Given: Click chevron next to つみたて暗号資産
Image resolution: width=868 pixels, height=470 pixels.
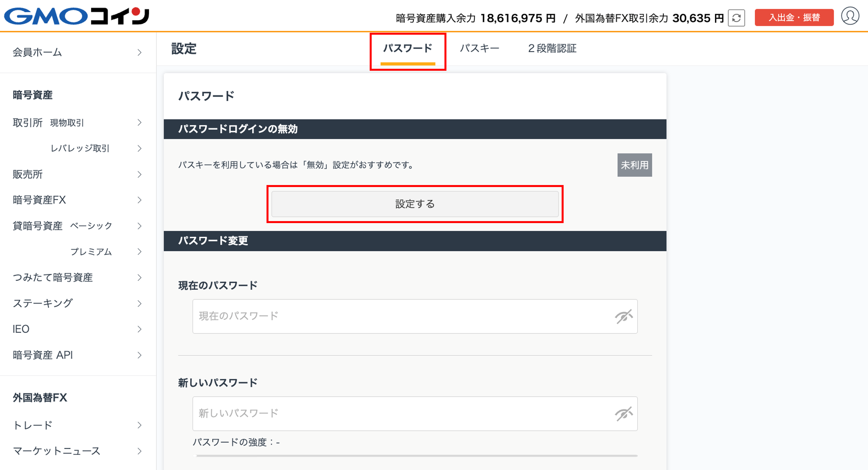Looking at the screenshot, I should (139, 277).
